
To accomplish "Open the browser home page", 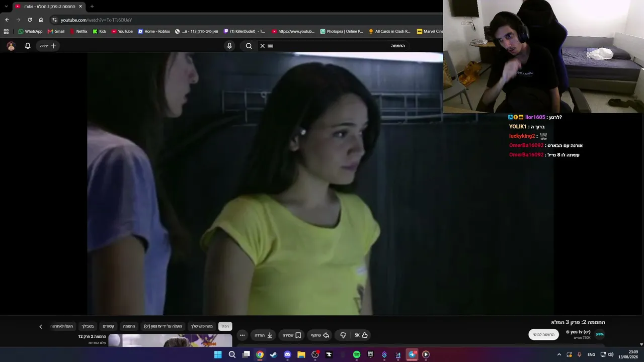I will click(41, 20).
